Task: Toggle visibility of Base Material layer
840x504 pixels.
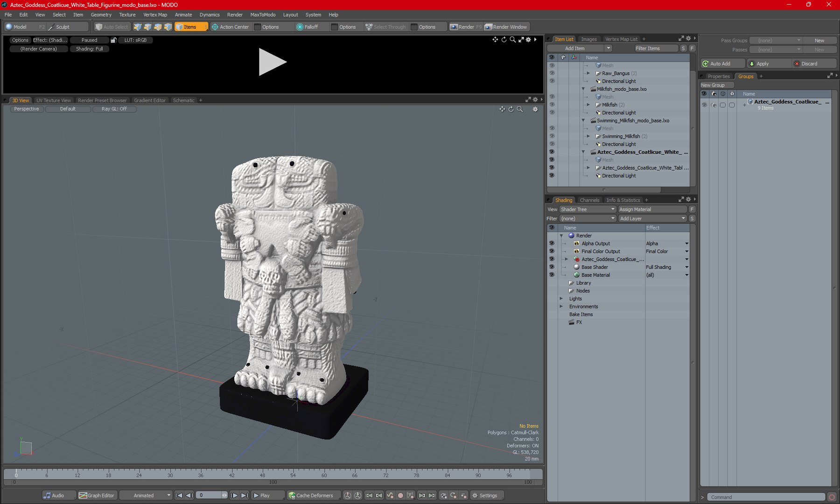Action: pyautogui.click(x=552, y=275)
